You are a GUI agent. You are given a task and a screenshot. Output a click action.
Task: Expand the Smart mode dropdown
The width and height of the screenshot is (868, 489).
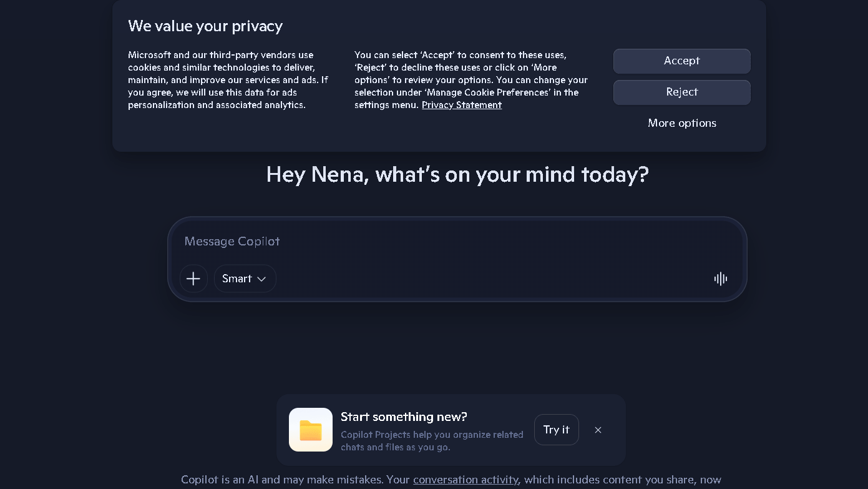tap(245, 279)
